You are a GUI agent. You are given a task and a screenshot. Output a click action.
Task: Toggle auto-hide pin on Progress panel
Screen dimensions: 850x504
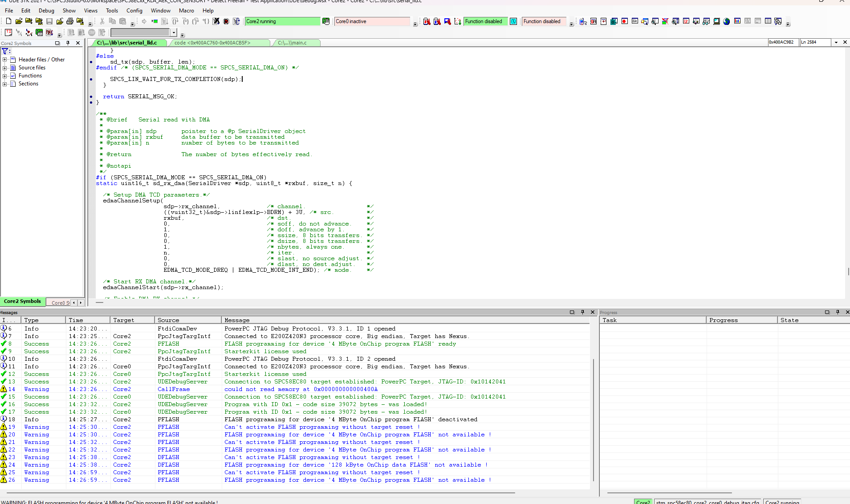coord(838,312)
